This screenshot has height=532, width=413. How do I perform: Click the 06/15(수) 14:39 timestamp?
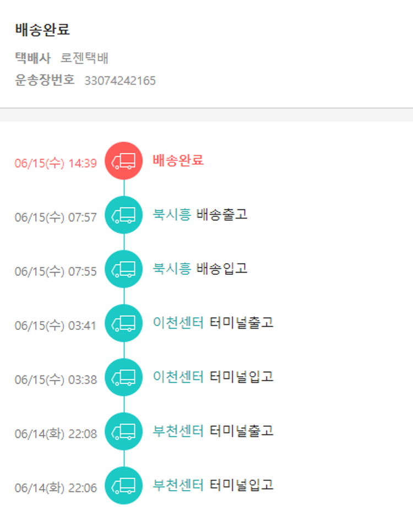coord(56,163)
